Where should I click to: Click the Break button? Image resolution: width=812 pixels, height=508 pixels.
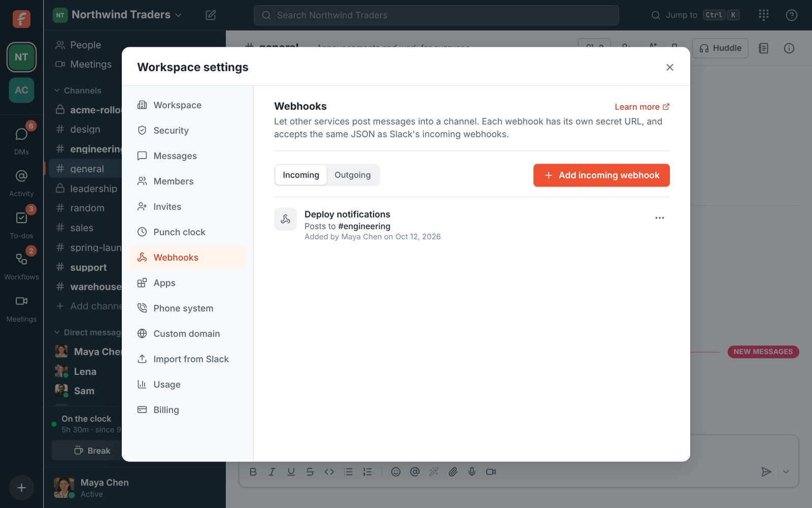[x=87, y=451]
